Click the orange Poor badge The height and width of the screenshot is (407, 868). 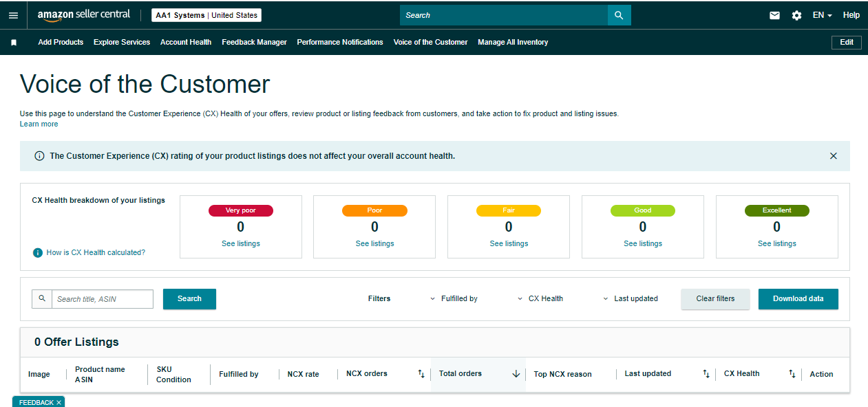[374, 210]
